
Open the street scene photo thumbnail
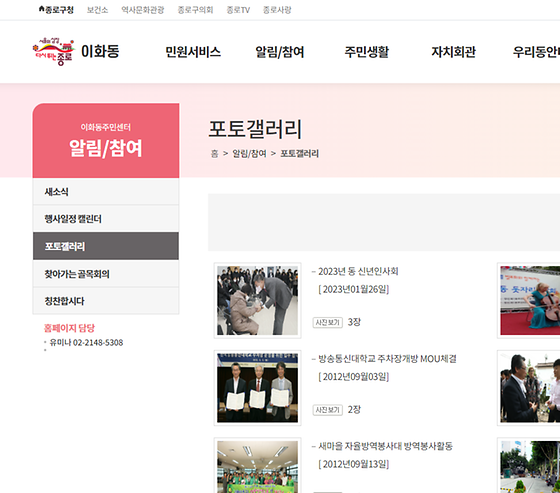click(x=529, y=465)
